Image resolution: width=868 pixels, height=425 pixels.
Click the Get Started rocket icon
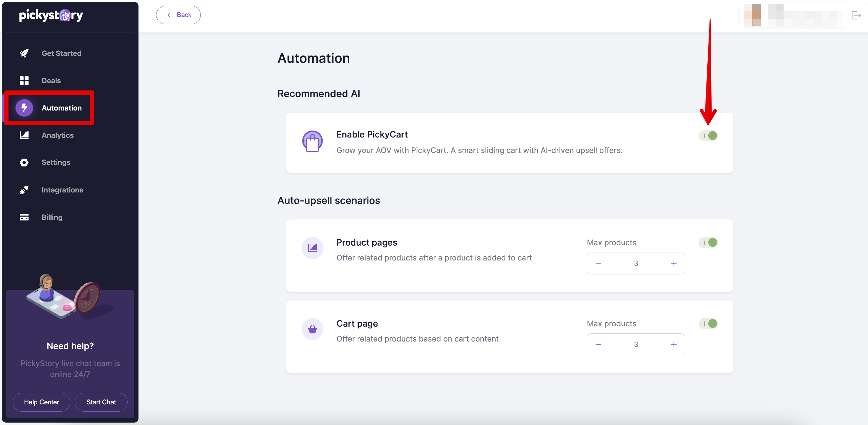[x=24, y=53]
